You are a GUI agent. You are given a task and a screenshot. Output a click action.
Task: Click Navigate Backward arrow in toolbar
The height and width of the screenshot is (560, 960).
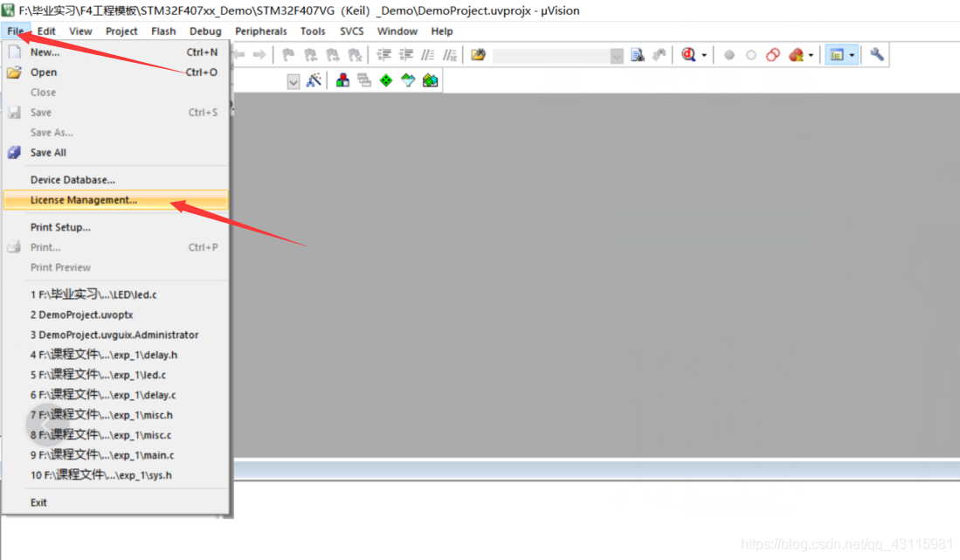pyautogui.click(x=238, y=55)
